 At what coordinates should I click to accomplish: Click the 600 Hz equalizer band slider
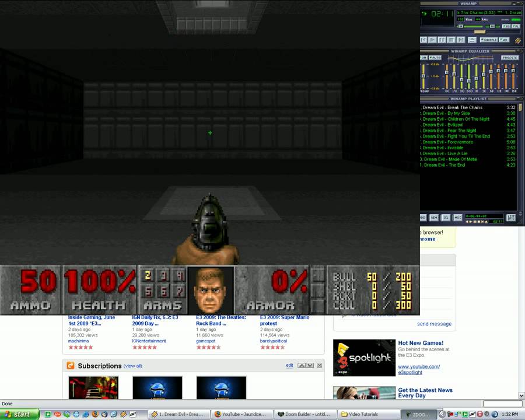(469, 76)
